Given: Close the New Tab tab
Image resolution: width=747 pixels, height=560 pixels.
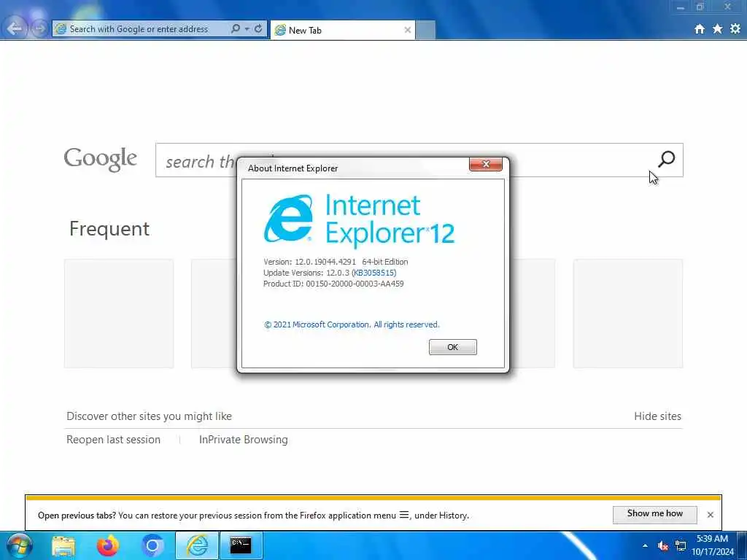Looking at the screenshot, I should 407,30.
